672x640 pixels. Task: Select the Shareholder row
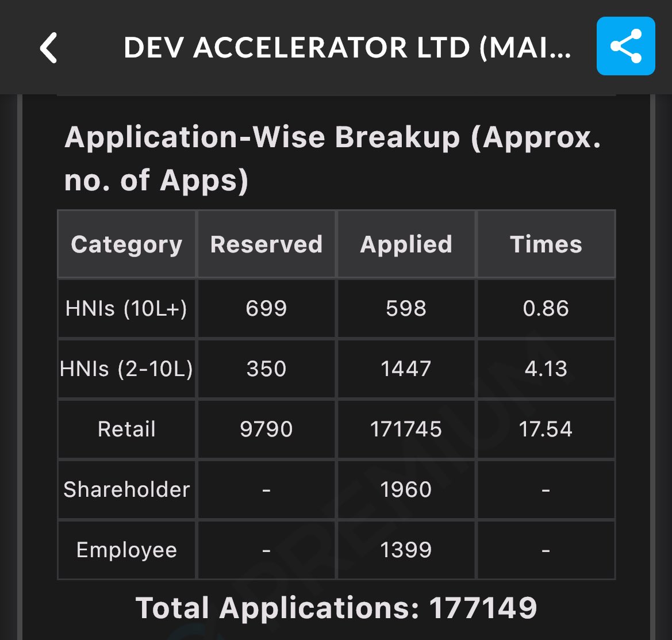pos(126,489)
